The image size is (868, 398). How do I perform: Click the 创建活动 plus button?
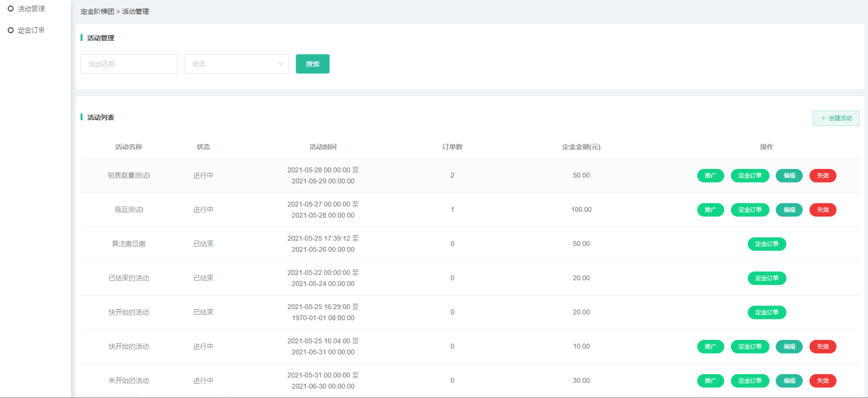pyautogui.click(x=836, y=118)
